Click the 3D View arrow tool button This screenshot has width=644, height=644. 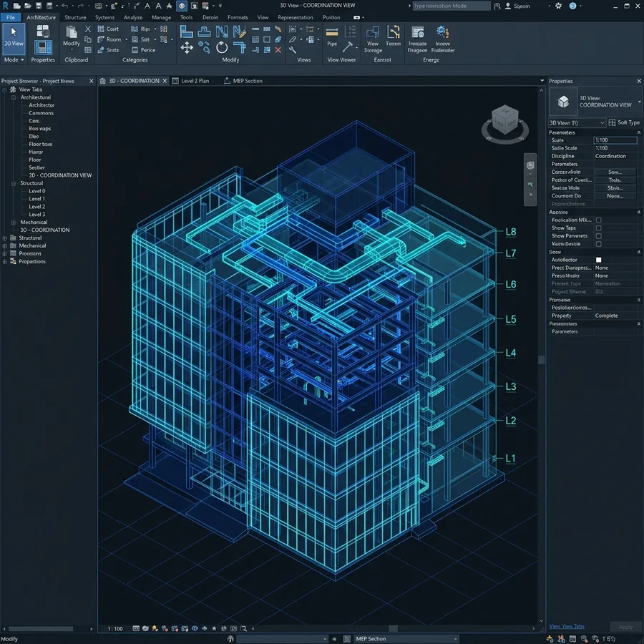coord(14,38)
